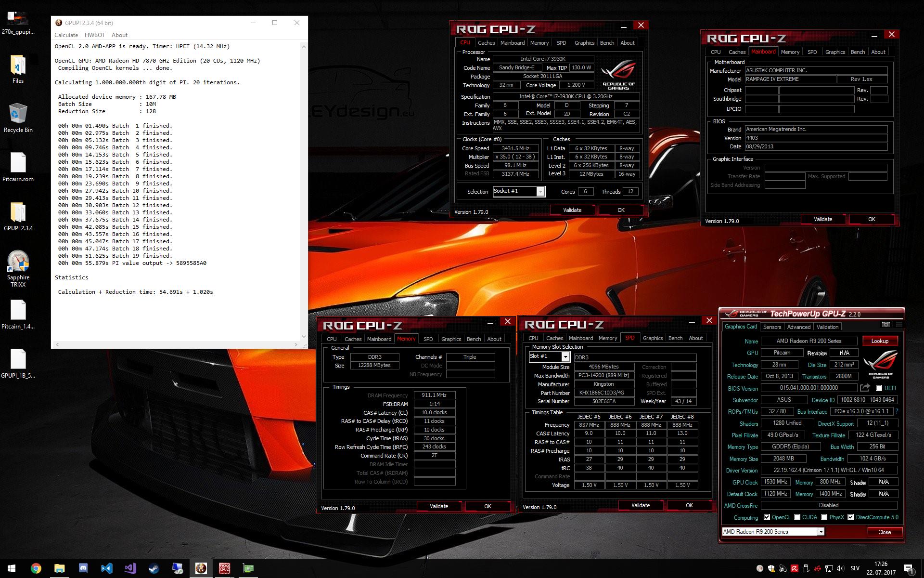Open the volume control in system tray
Viewport: 924px width, 578px height.
point(840,568)
